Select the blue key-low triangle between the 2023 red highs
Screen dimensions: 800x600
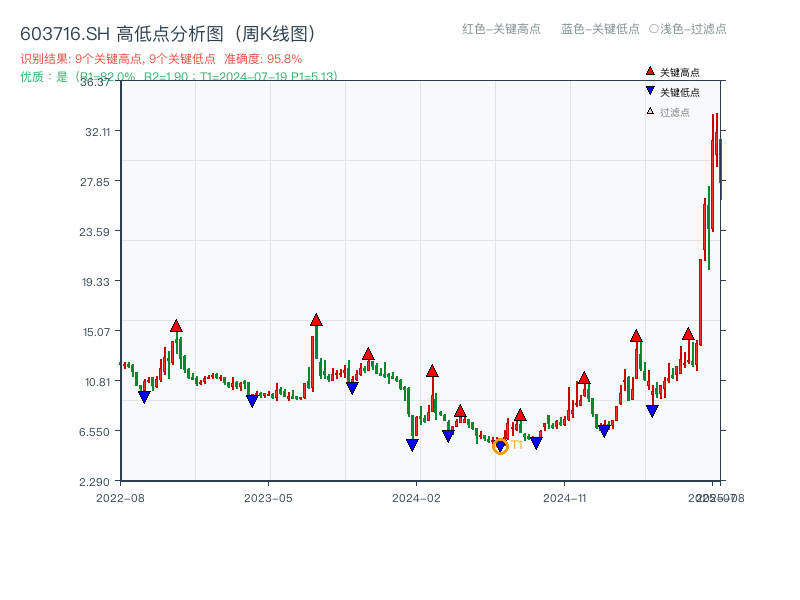352,388
